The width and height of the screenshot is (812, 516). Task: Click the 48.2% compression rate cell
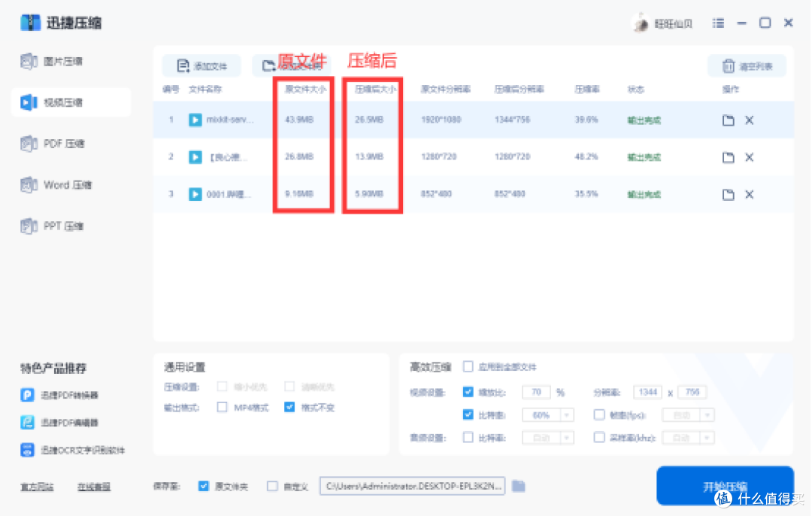586,157
